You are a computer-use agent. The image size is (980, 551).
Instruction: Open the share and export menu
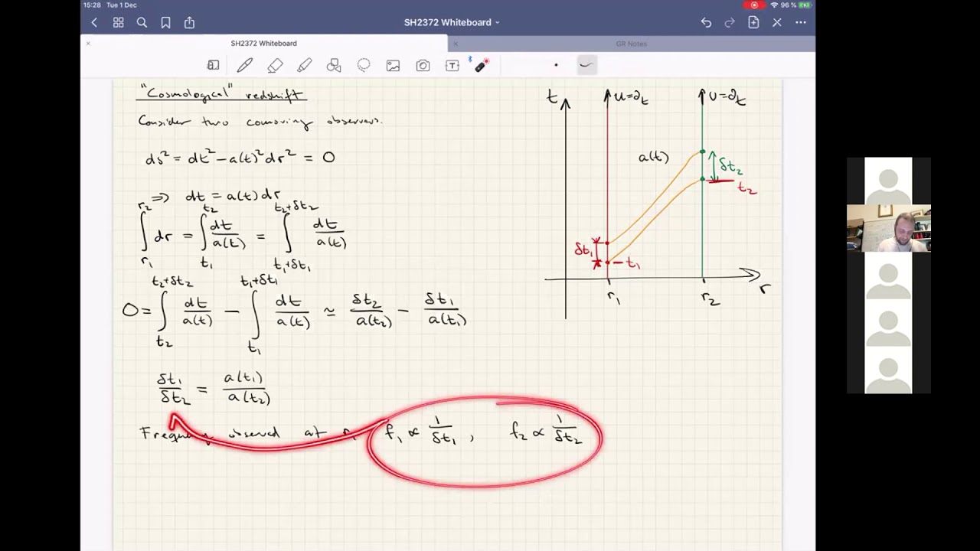pyautogui.click(x=189, y=23)
